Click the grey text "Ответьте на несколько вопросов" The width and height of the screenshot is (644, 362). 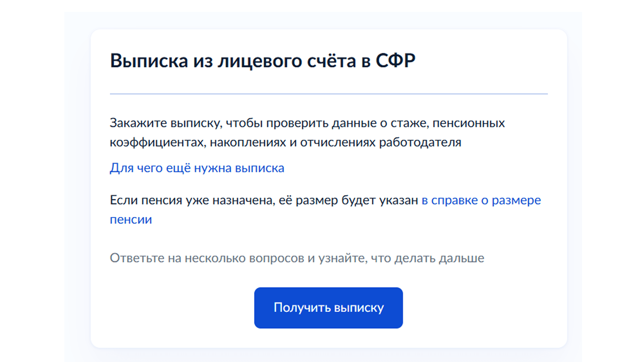(x=207, y=258)
